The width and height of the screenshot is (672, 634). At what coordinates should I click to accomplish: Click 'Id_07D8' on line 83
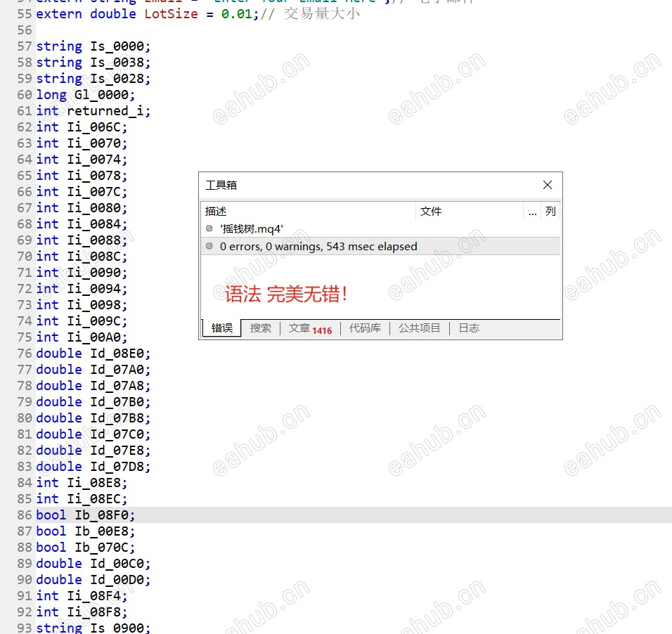[x=117, y=467]
